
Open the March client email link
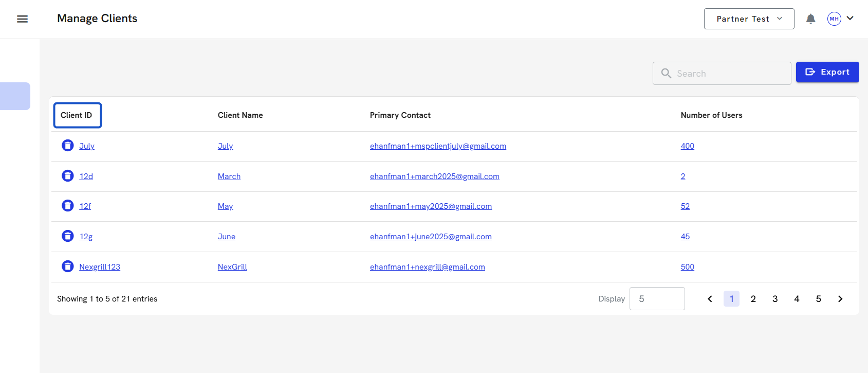434,176
